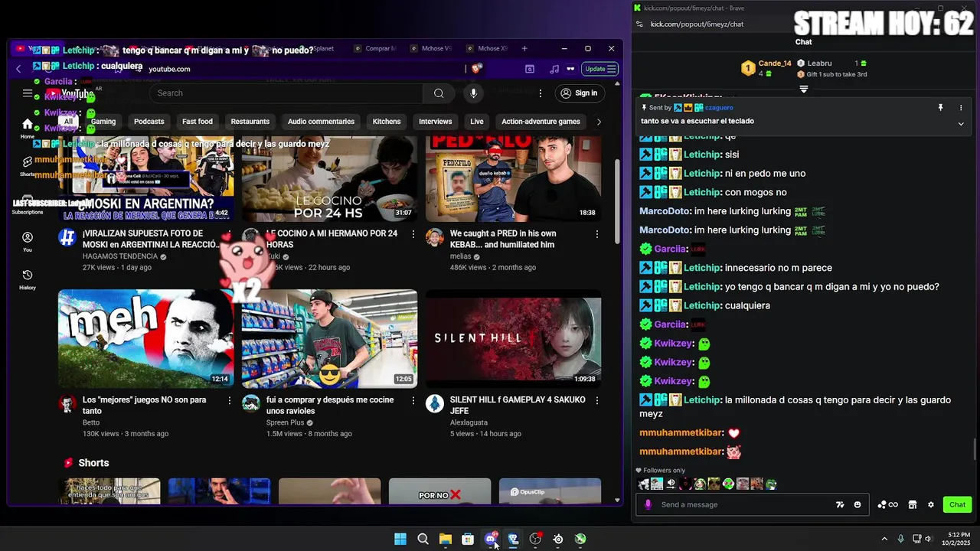Viewport: 980px width, 551px height.
Task: Switch to the Mchose V9 browser tab
Action: click(431, 48)
